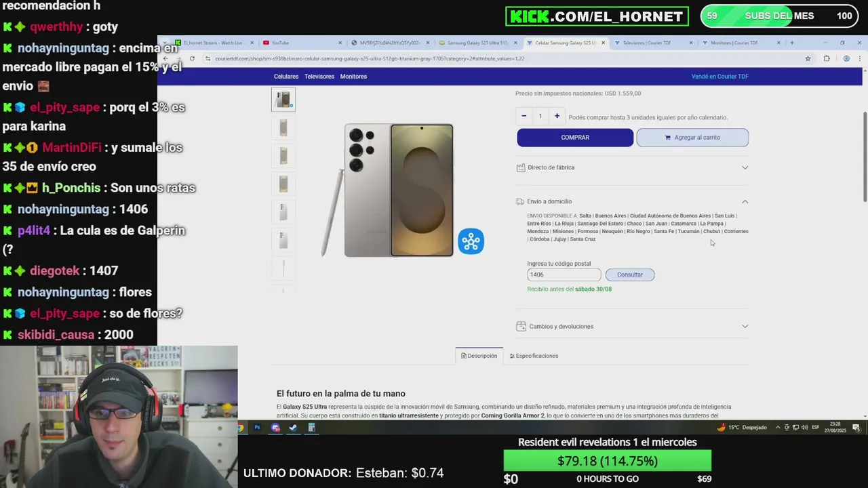868x488 pixels.
Task: Click 'Recibilo antes del sábado 30/08' text
Action: coord(570,289)
